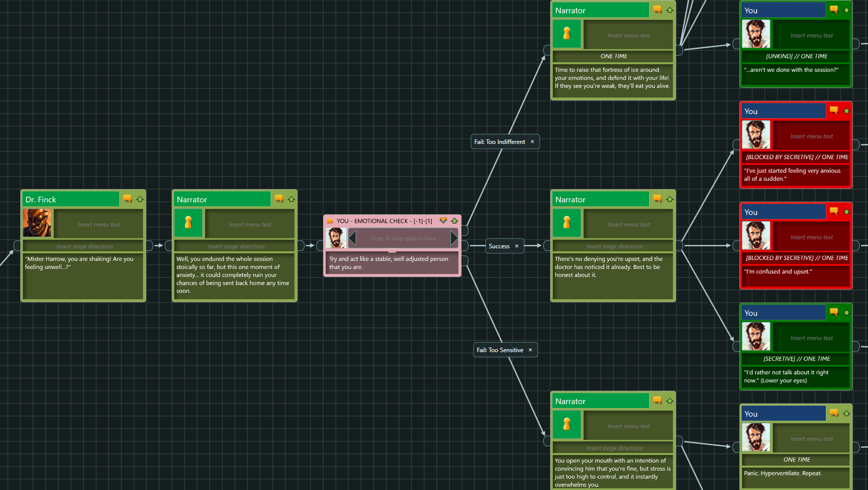Click 'Insert stage directions' field in Dr. Finck node

[85, 246]
